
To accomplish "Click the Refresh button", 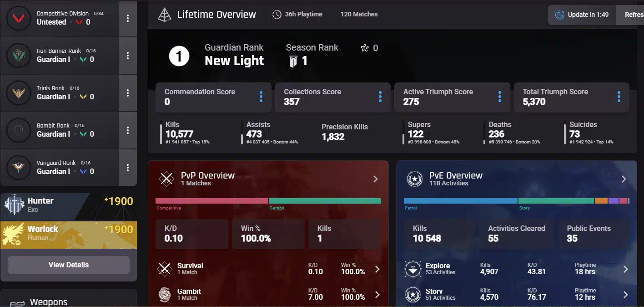I will (630, 15).
